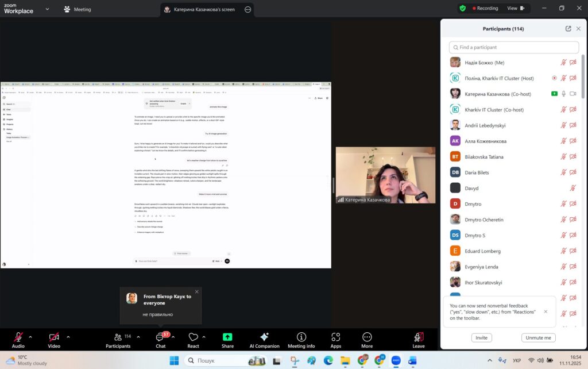This screenshot has height=369, width=588.
Task: Pop out the Participants panel
Action: (568, 29)
